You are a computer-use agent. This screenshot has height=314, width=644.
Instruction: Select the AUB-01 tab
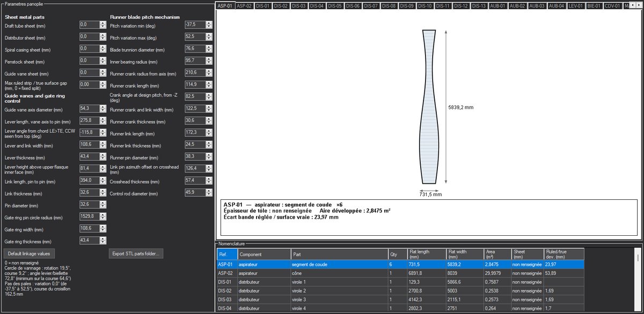click(497, 6)
